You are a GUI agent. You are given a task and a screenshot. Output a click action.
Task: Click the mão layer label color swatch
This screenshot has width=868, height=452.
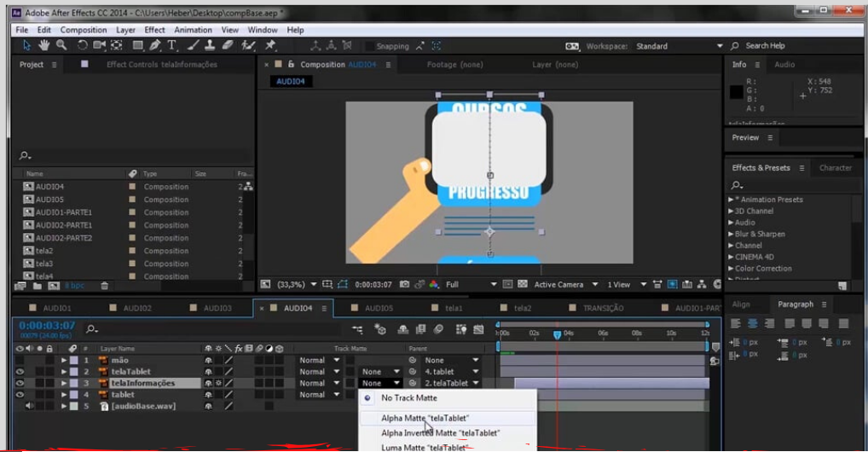(x=73, y=360)
